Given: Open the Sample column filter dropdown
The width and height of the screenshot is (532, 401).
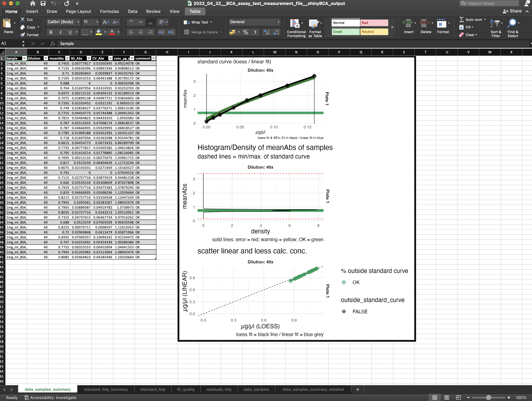Looking at the screenshot, I should (24, 58).
